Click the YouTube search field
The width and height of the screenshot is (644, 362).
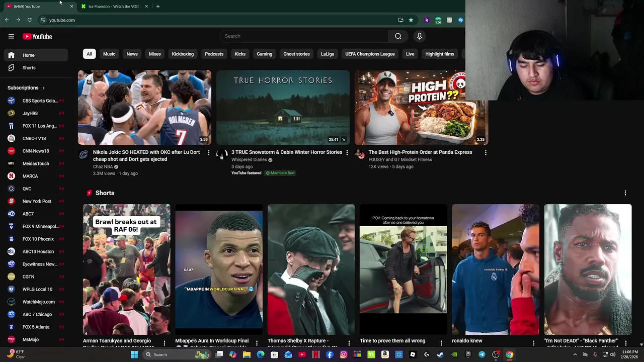point(304,36)
